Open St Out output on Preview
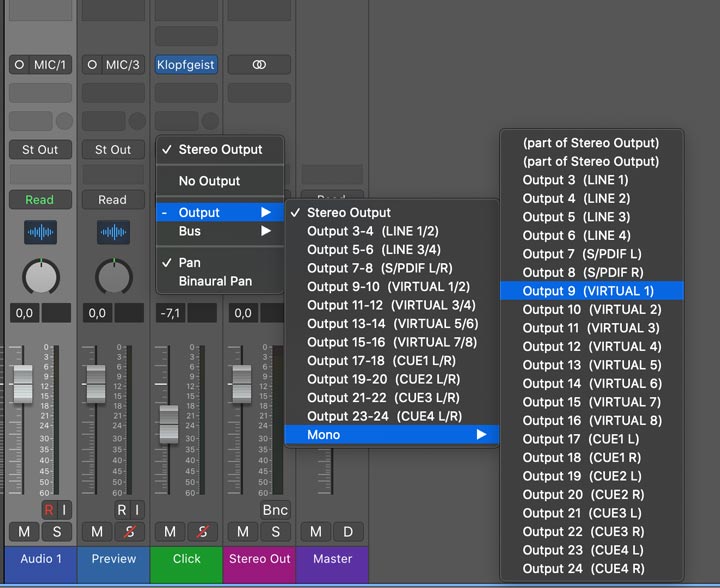Image resolution: width=720 pixels, height=588 pixels. coord(113,150)
